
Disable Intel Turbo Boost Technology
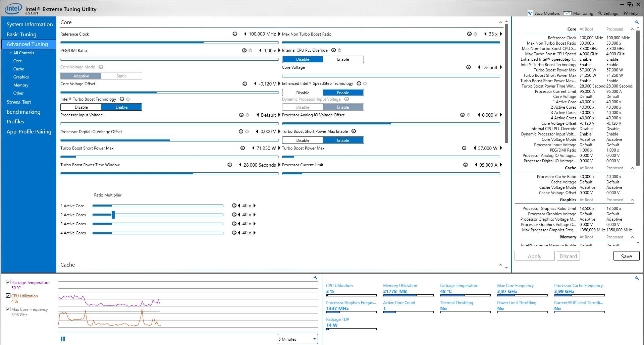coord(81,107)
